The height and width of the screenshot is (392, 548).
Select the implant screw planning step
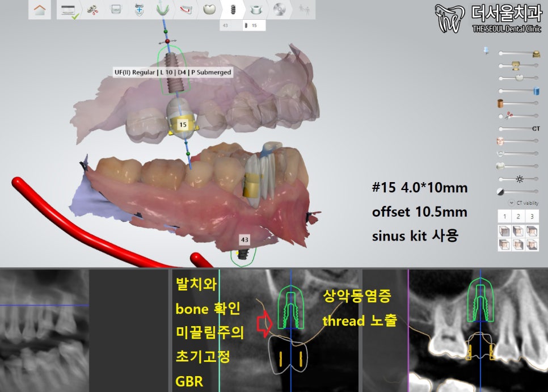(x=232, y=10)
